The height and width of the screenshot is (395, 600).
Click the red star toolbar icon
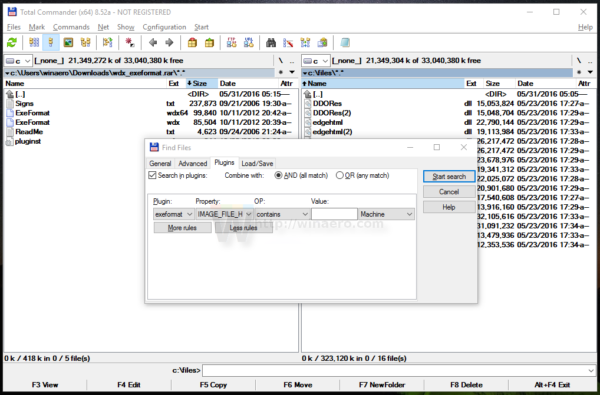[130, 42]
